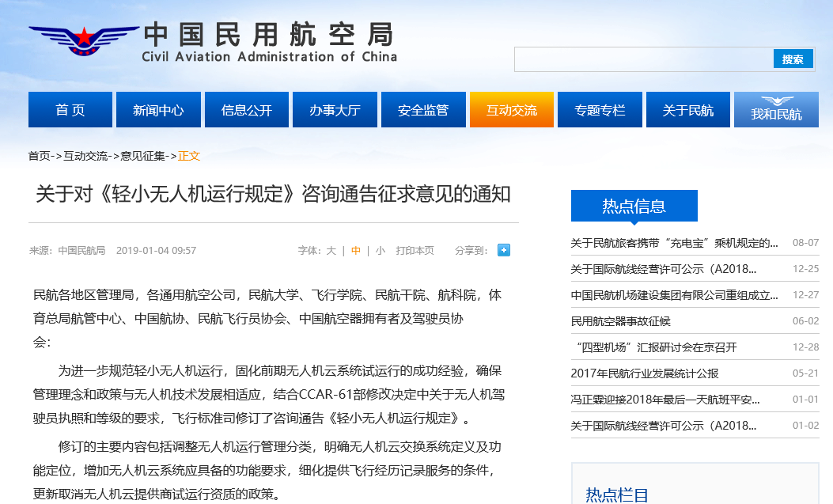This screenshot has width=833, height=504.
Task: Open the 信息公开 menu
Action: point(247,109)
